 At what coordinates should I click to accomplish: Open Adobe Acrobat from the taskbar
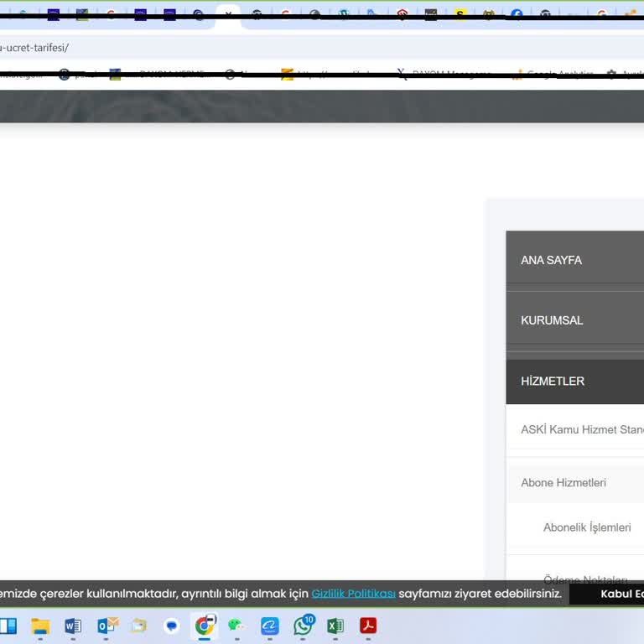pyautogui.click(x=368, y=626)
